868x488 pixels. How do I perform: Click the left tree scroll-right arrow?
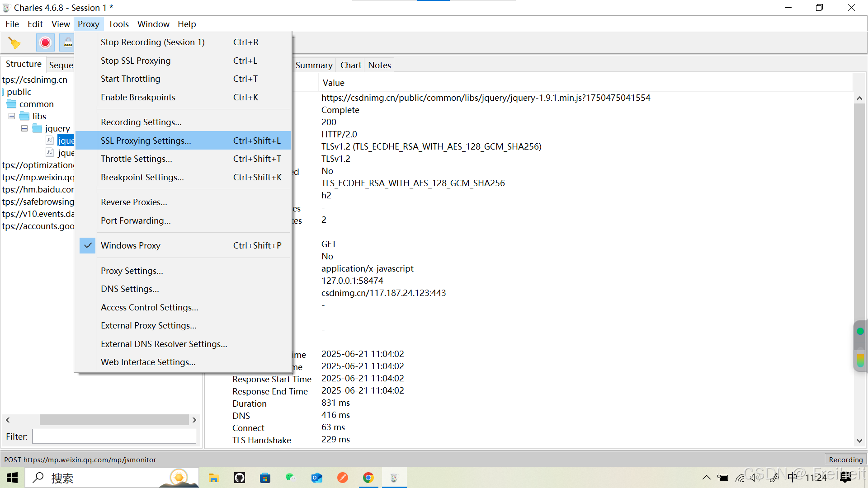[x=194, y=420]
